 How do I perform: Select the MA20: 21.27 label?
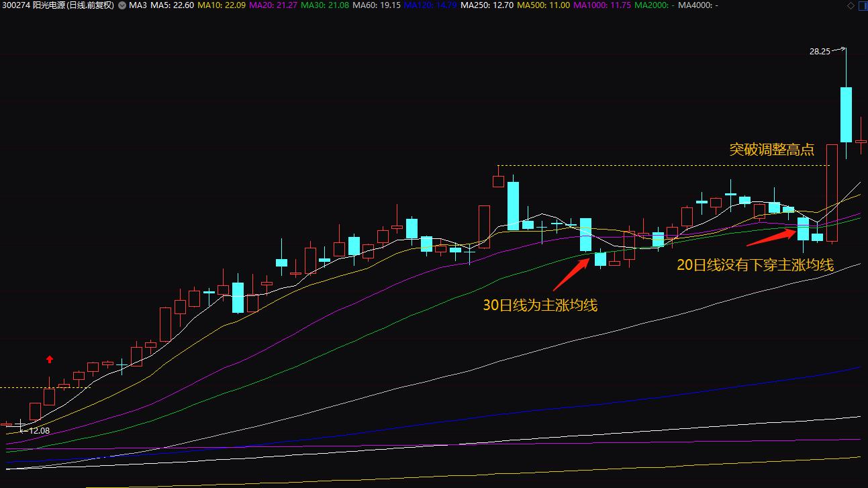coord(273,5)
